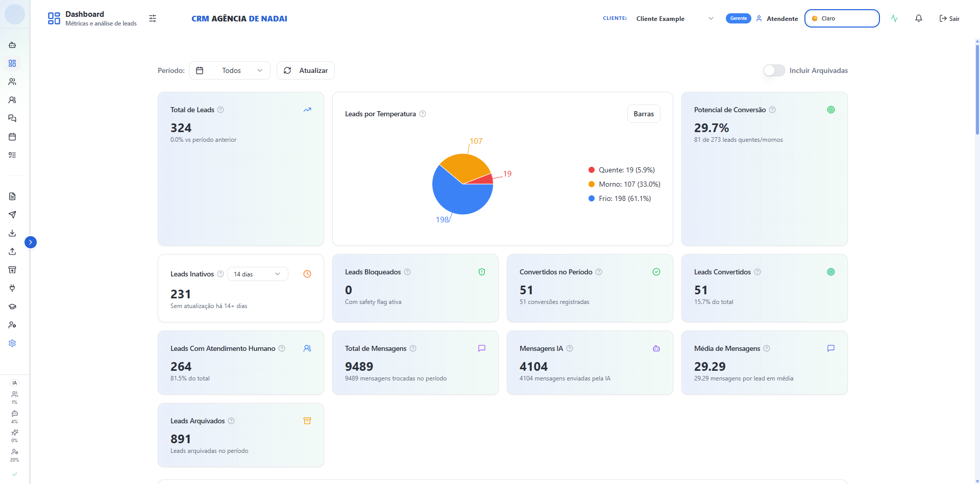Open the paper plane send sidebar icon

pyautogui.click(x=12, y=215)
